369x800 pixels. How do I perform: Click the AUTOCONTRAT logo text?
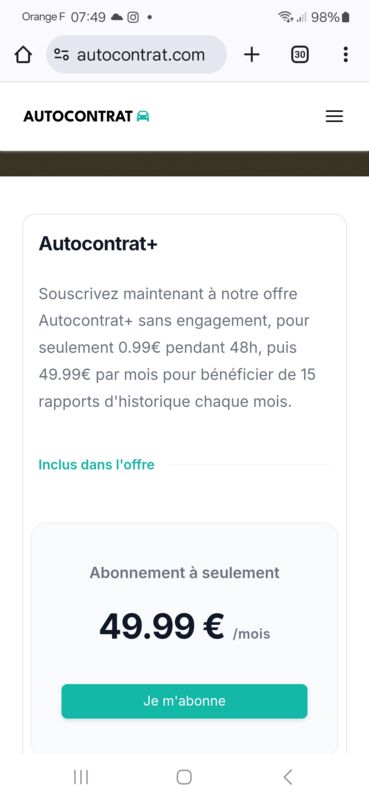click(x=78, y=116)
